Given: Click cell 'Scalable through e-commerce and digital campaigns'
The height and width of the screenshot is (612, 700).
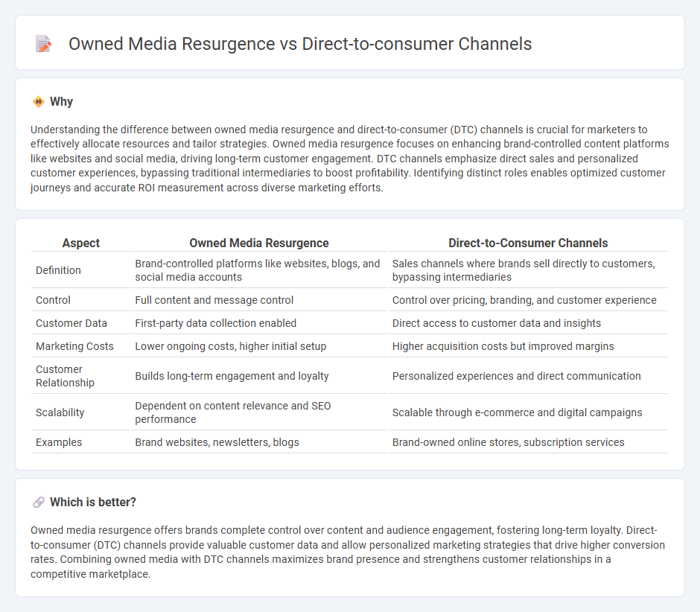Looking at the screenshot, I should [x=528, y=412].
